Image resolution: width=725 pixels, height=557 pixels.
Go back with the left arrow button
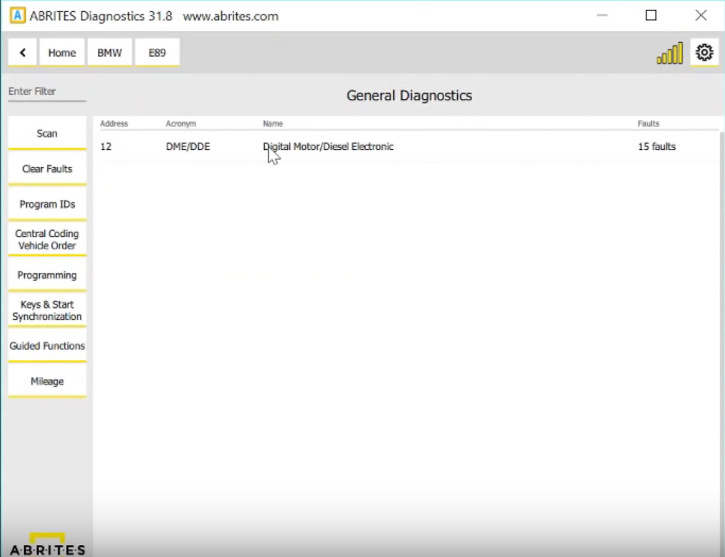pos(23,52)
